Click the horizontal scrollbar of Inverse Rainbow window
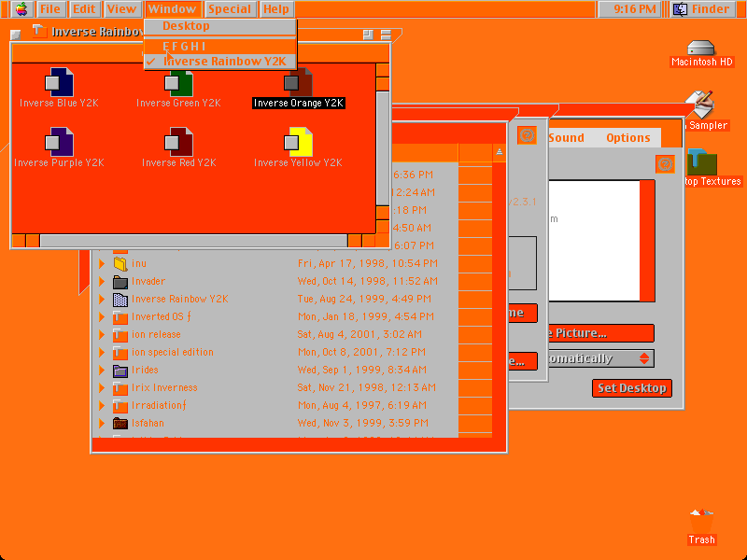Image resolution: width=747 pixels, height=560 pixels. pyautogui.click(x=193, y=241)
